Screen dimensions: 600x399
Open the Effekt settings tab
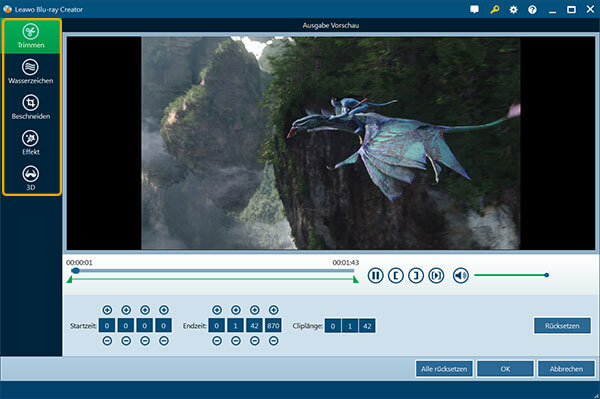coord(31,143)
